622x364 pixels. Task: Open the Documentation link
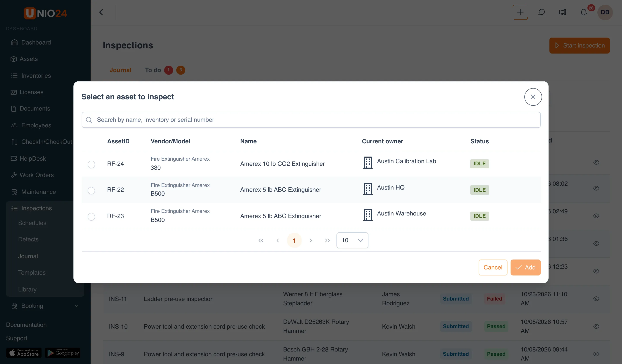coord(26,325)
